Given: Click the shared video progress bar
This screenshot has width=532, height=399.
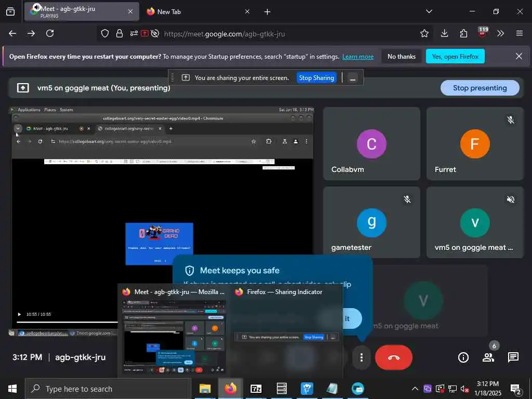Looking at the screenshot, I should click(x=67, y=322).
